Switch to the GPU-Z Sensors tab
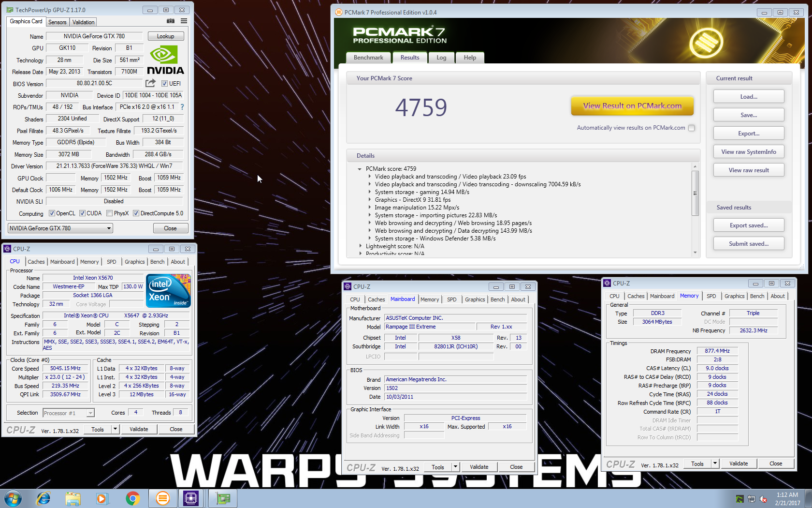Viewport: 812px width, 508px height. tap(58, 22)
